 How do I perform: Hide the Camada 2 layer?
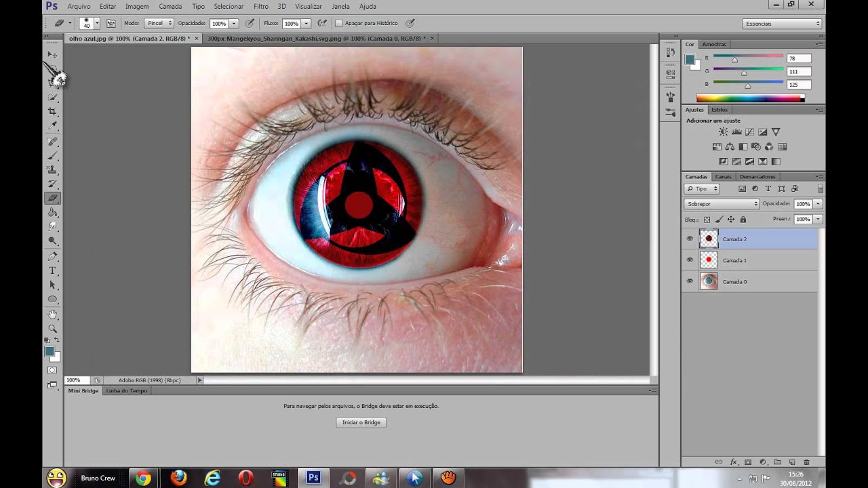[x=690, y=239]
